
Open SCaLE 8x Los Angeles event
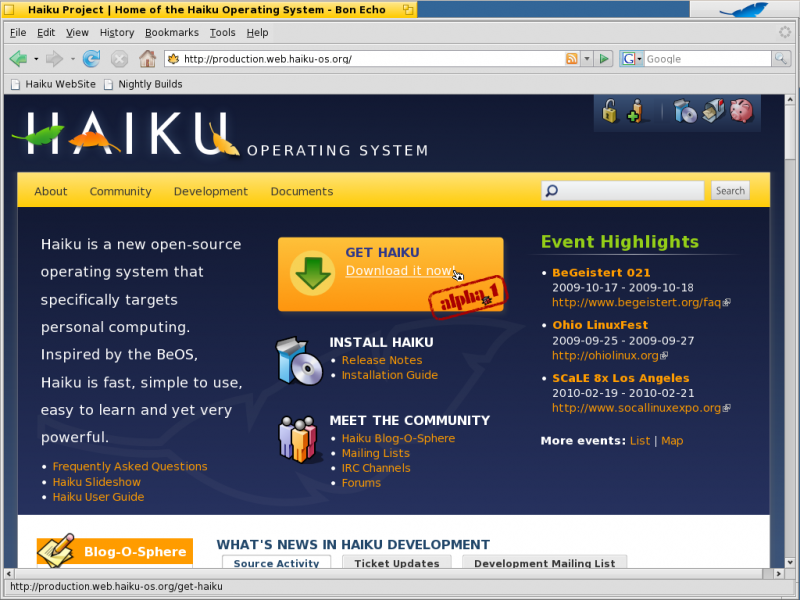tap(620, 378)
